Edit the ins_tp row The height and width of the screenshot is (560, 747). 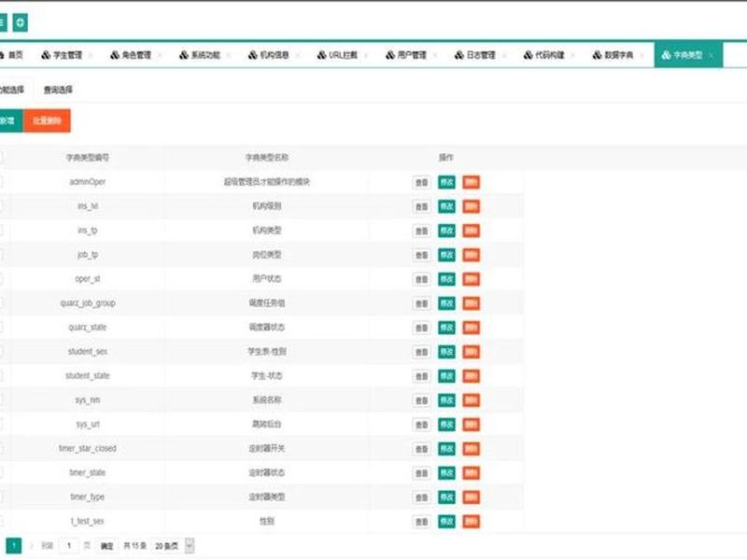point(446,231)
